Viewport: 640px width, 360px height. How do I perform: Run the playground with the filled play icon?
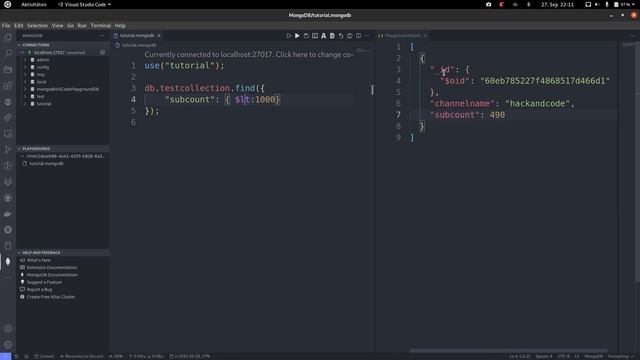[x=297, y=36]
